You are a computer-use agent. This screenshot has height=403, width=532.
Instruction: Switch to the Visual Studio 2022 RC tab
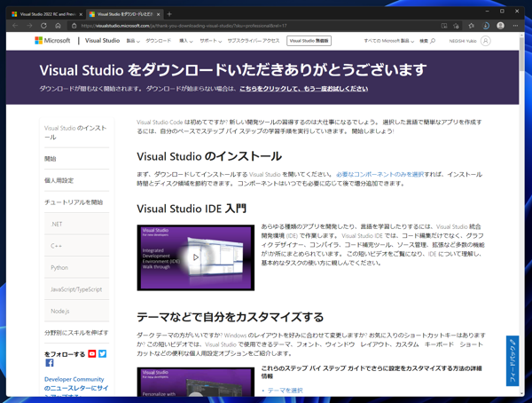click(44, 13)
